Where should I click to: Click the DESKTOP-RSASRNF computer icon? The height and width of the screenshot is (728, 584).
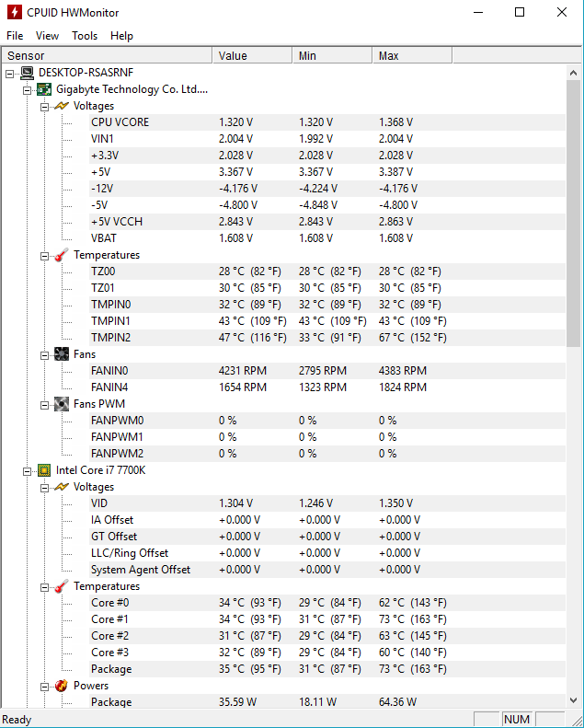click(x=28, y=73)
